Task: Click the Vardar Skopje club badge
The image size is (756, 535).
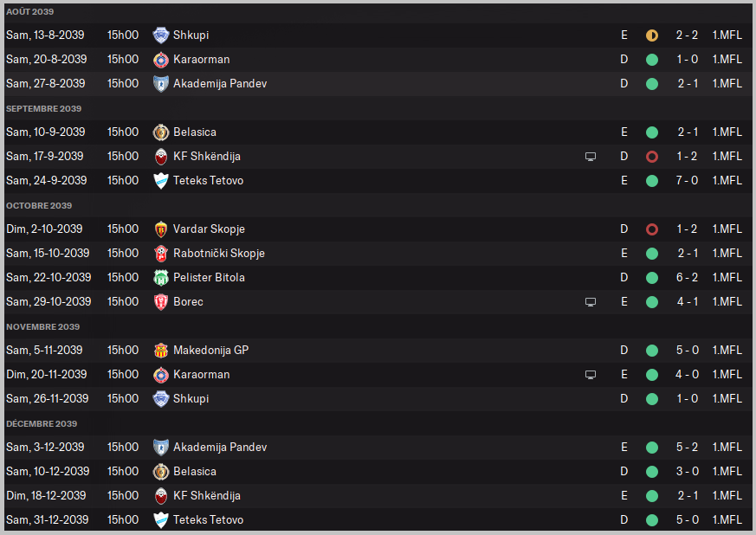Action: pyautogui.click(x=160, y=229)
